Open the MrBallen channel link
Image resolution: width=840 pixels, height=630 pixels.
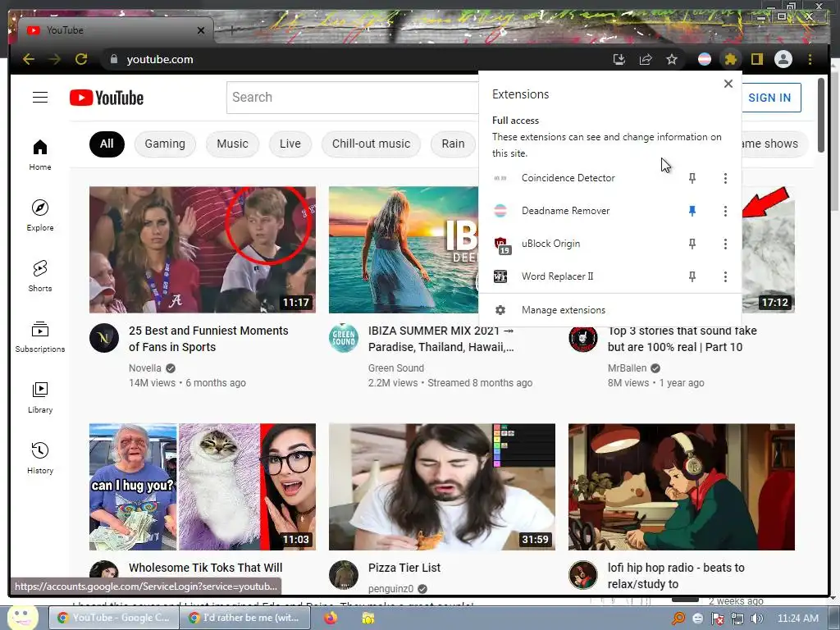click(627, 368)
